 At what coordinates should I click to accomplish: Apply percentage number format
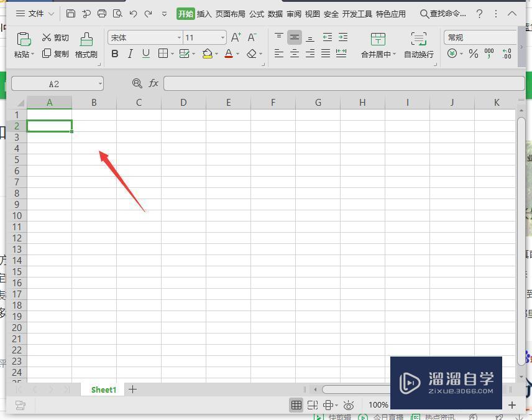(473, 54)
